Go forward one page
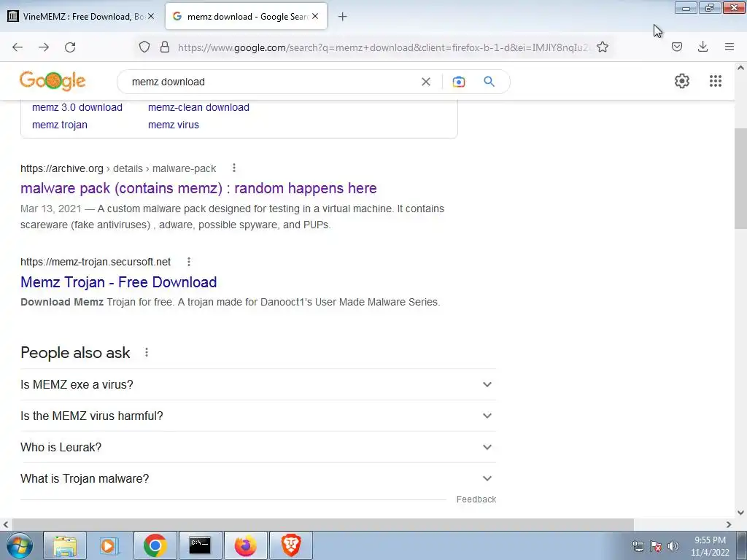This screenshot has height=560, width=747. click(x=44, y=47)
